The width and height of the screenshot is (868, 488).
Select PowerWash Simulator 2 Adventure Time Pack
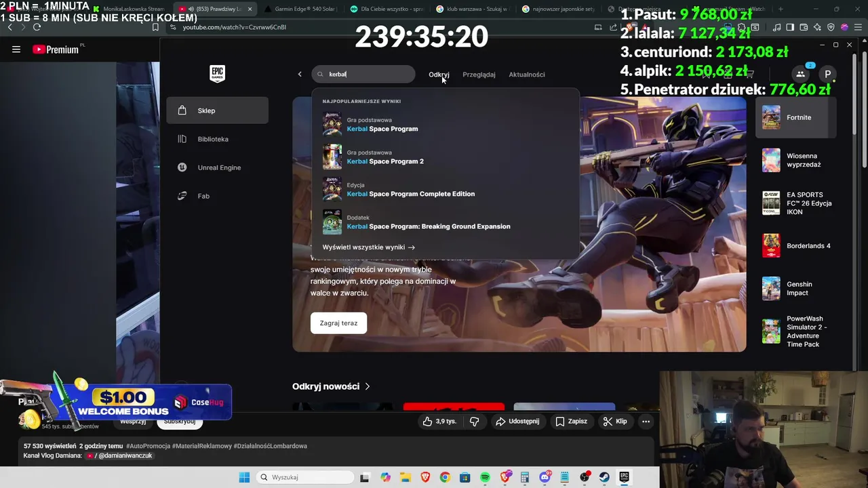point(796,331)
